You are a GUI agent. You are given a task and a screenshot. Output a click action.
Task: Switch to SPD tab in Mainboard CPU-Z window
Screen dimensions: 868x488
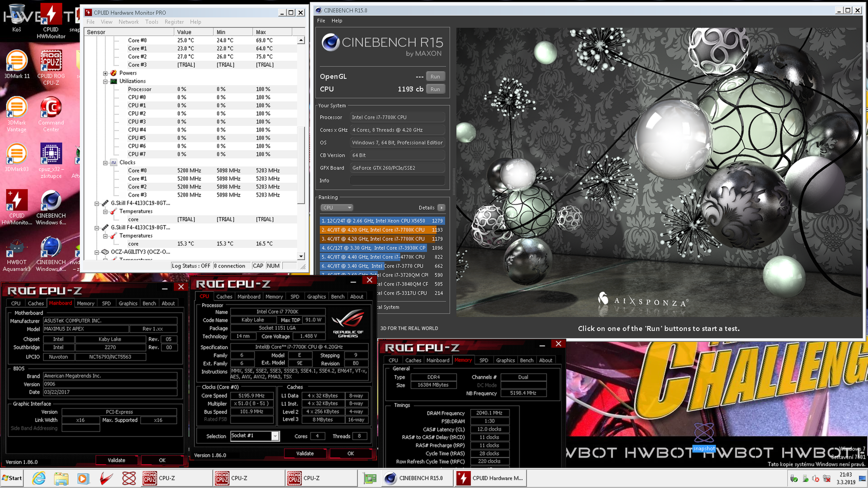106,303
